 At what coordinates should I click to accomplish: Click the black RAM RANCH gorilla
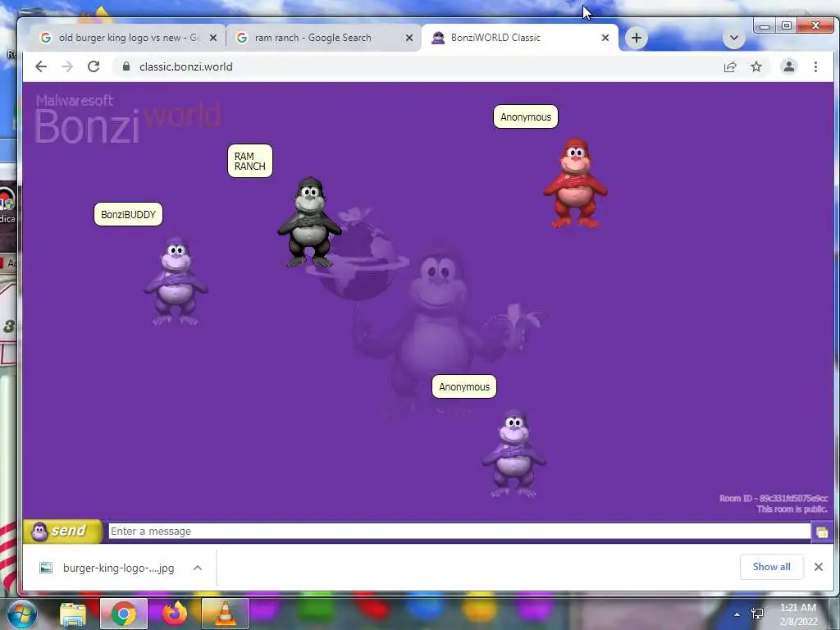pyautogui.click(x=309, y=222)
